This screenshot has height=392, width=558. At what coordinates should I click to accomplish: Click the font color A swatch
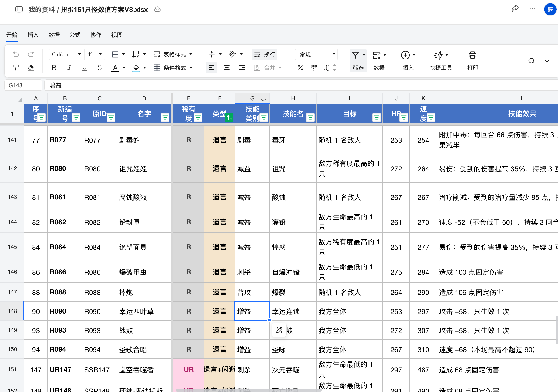point(115,68)
